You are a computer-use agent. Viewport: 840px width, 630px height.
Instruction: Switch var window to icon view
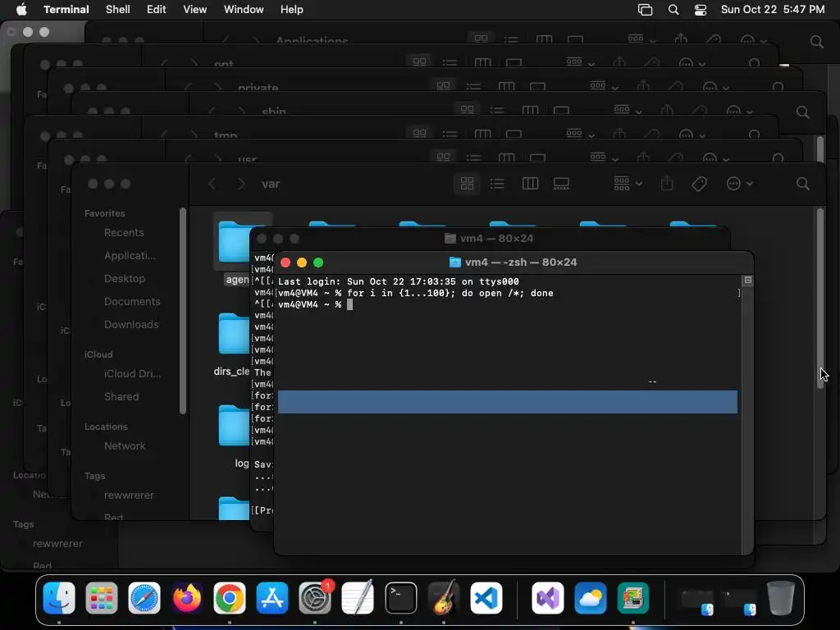tap(467, 184)
